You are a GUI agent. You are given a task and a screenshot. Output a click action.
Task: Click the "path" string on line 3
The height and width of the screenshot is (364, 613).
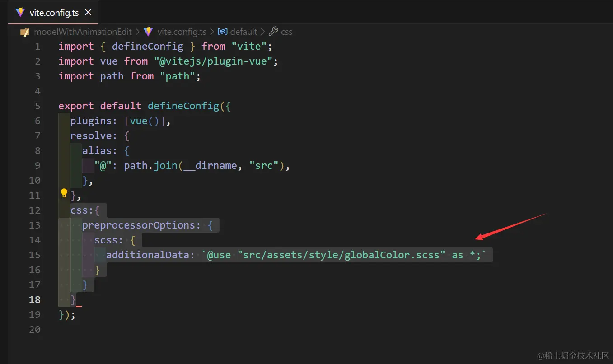click(x=178, y=76)
